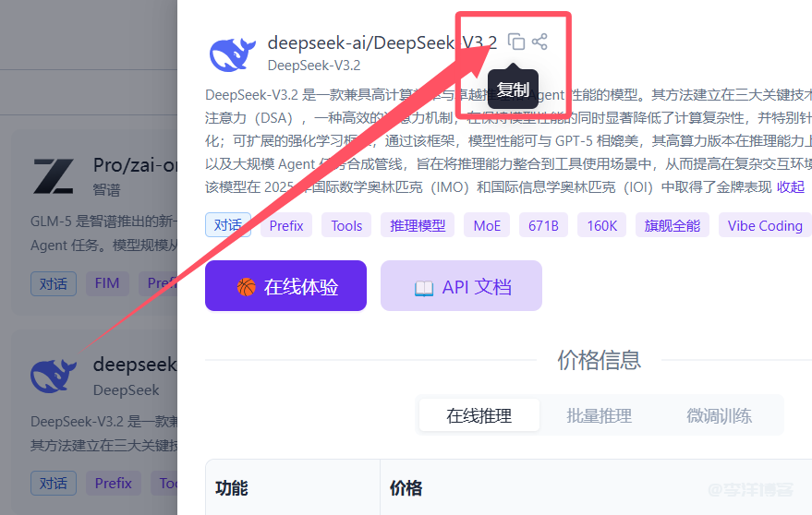Select the Prefix tag in detail panel
This screenshot has height=515, width=812.
(286, 225)
